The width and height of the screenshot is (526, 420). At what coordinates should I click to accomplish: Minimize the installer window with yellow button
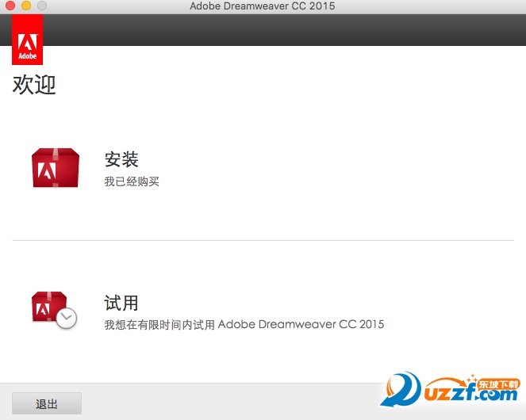click(x=26, y=6)
